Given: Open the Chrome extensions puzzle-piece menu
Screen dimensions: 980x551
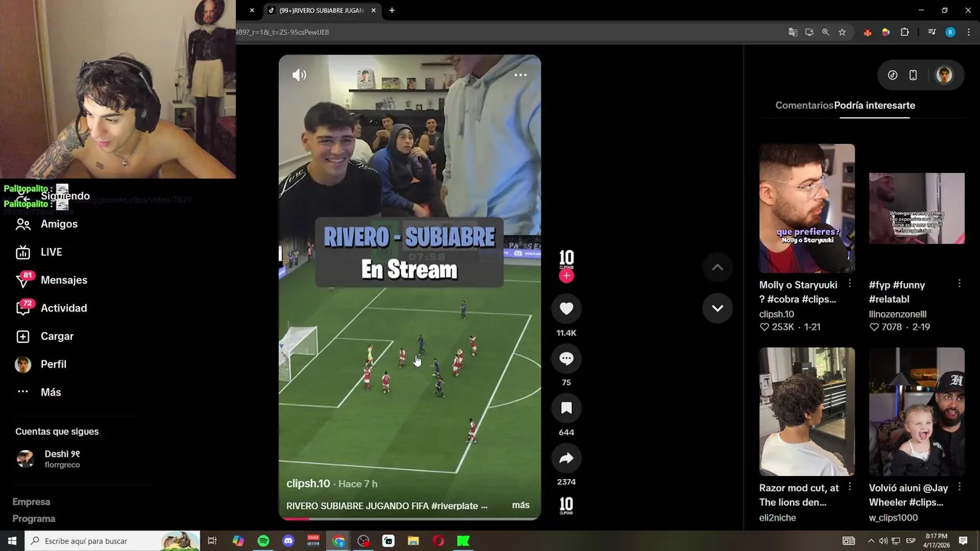Looking at the screenshot, I should (x=905, y=32).
